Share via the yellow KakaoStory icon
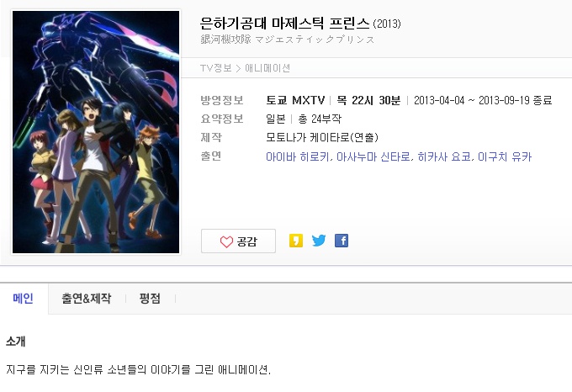 coord(296,241)
